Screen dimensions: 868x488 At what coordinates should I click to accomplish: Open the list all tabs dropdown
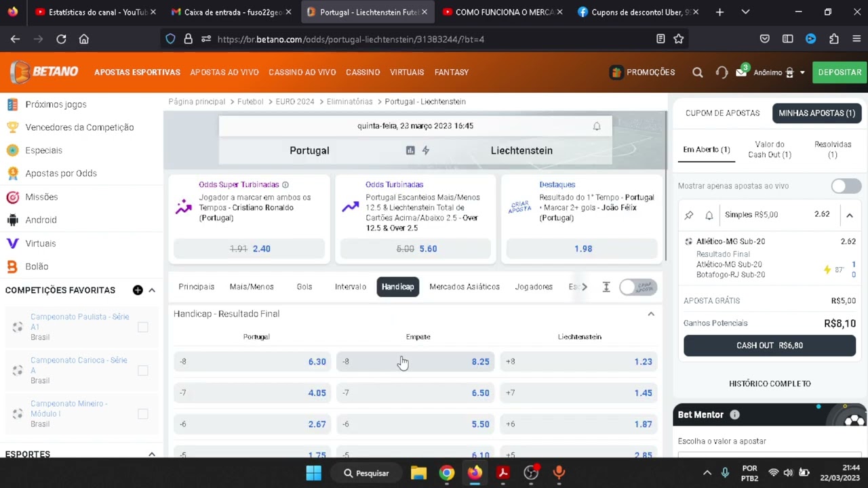[745, 12]
